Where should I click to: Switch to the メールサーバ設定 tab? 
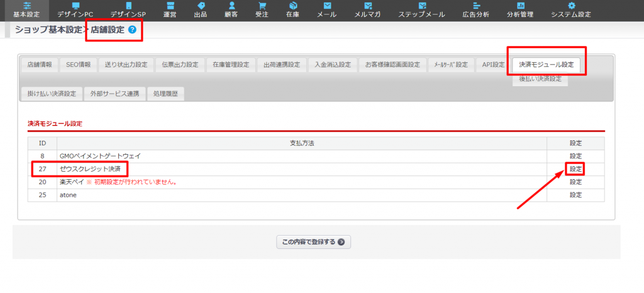451,65
